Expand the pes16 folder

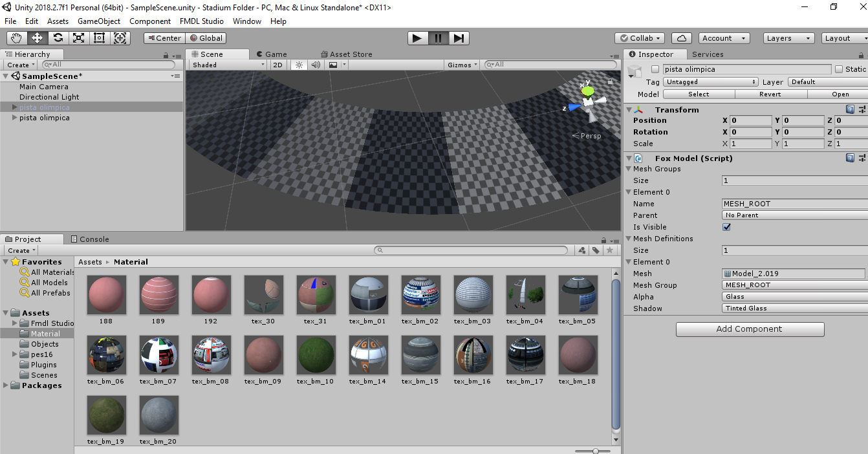15,354
